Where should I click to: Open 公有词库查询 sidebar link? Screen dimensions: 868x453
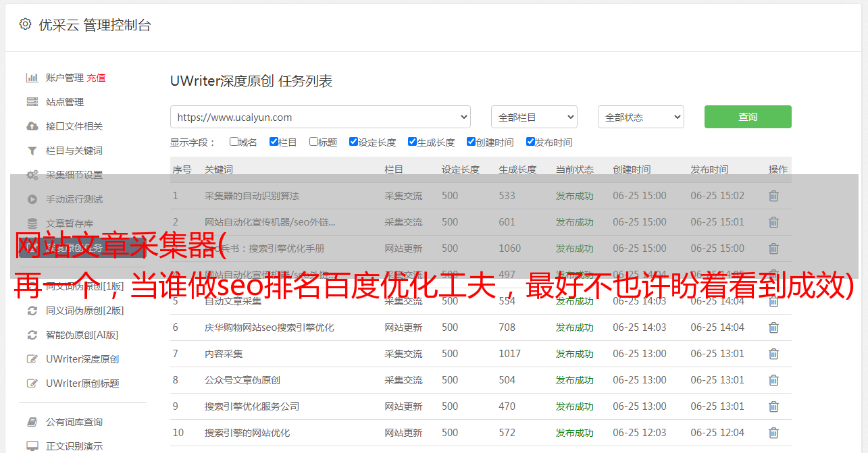coord(74,422)
